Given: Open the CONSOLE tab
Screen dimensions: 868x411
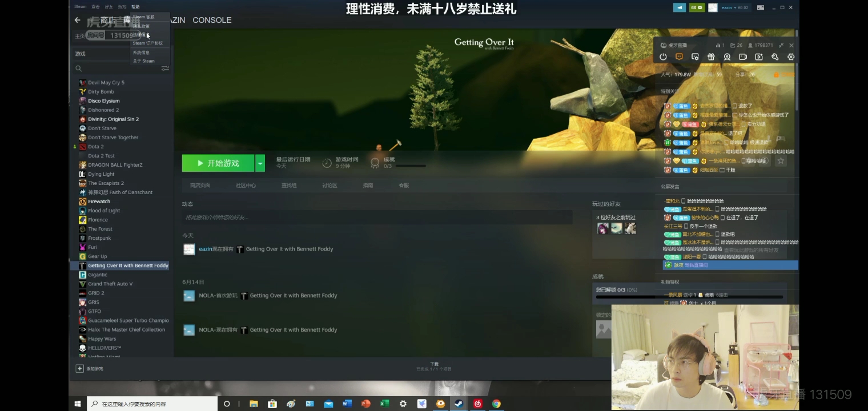Looking at the screenshot, I should [x=212, y=20].
